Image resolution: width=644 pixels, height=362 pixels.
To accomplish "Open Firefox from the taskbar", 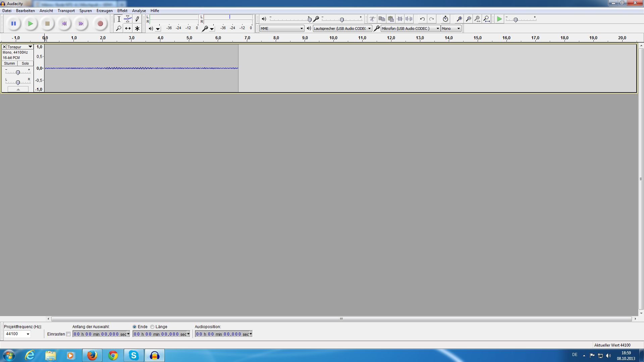I will 92,355.
